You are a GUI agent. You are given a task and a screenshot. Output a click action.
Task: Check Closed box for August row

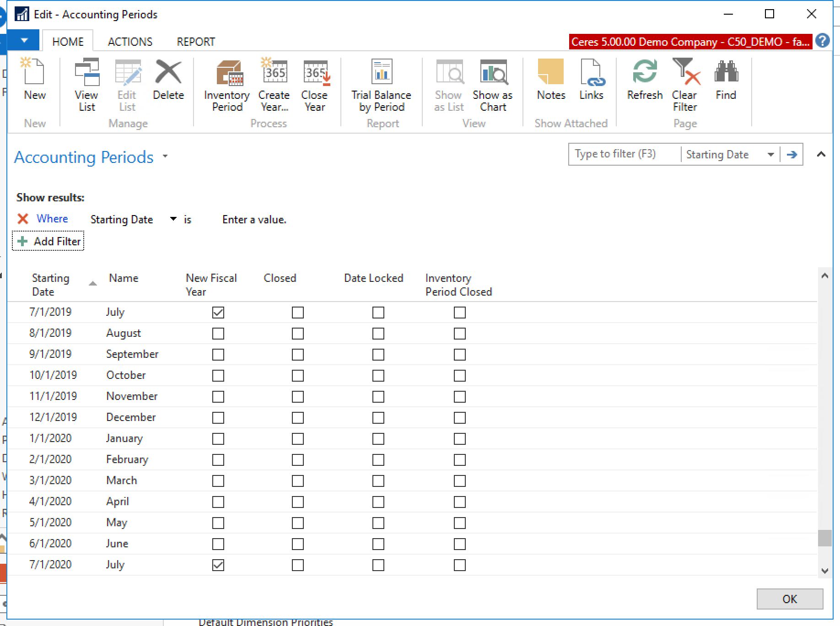coord(298,334)
